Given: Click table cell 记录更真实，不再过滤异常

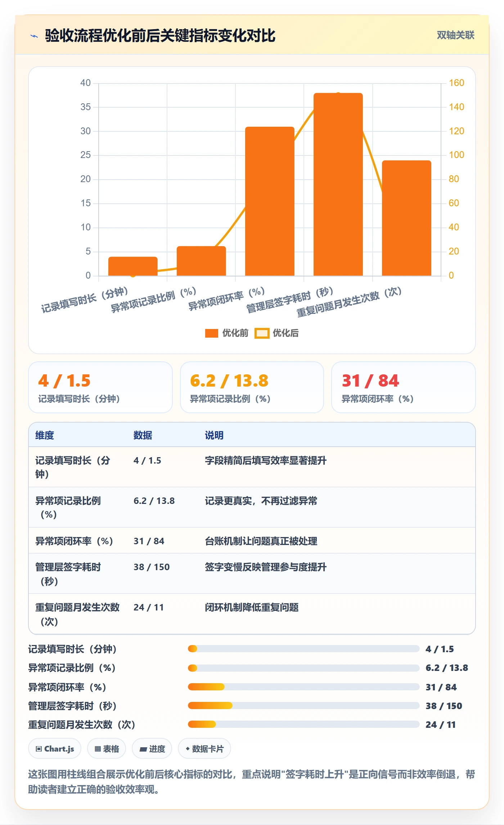Looking at the screenshot, I should click(261, 501).
